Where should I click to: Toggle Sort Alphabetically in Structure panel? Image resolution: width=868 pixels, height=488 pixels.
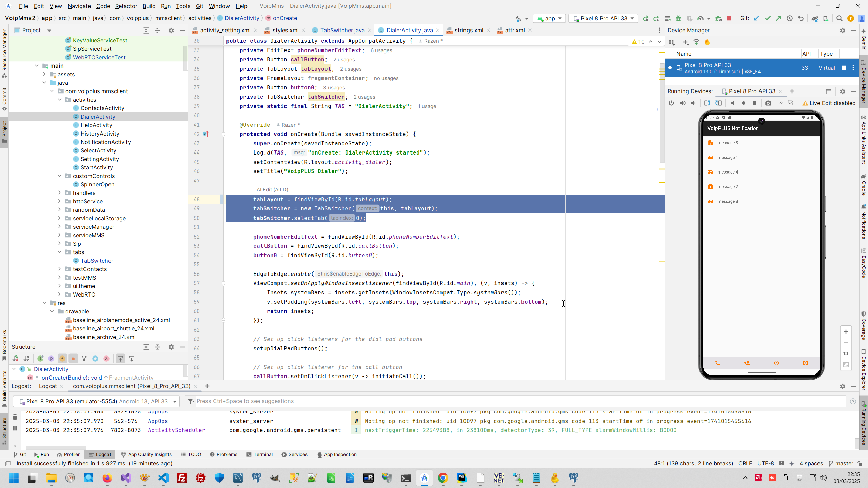click(x=26, y=359)
